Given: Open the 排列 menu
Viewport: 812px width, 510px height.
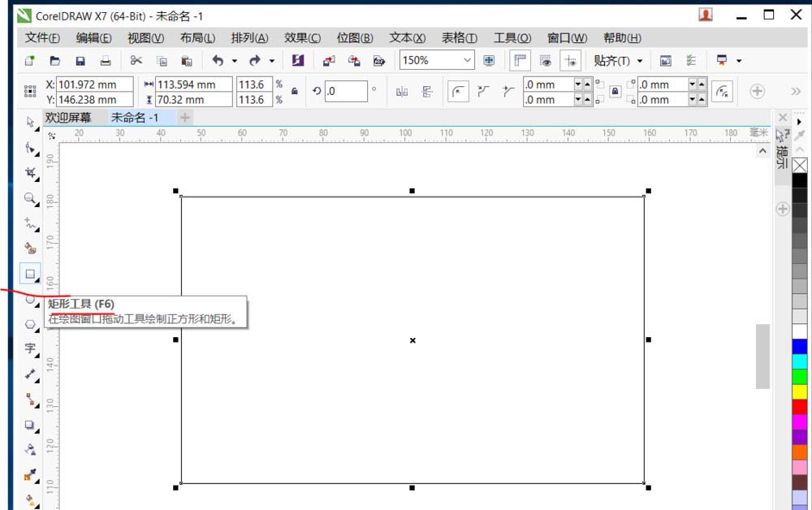Looking at the screenshot, I should [x=248, y=37].
